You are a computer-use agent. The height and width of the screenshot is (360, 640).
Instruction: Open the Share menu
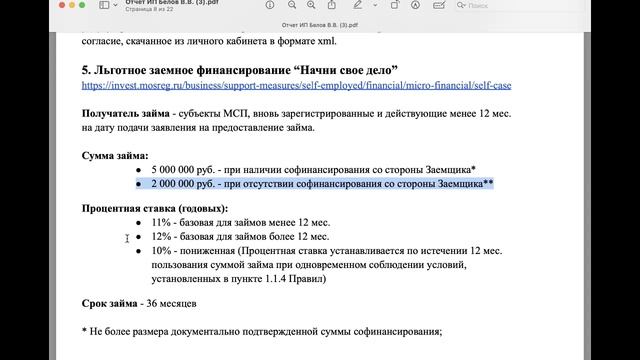pos(332,5)
